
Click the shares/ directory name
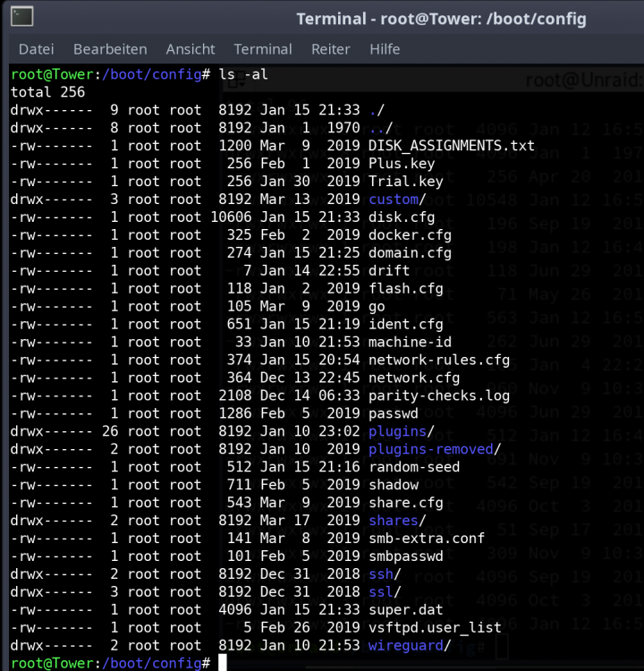(397, 521)
